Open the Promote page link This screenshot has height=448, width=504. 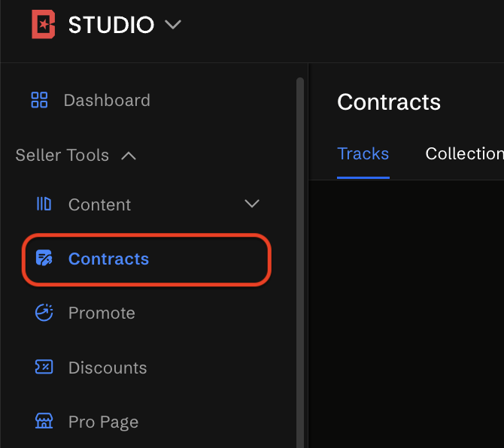coord(102,313)
